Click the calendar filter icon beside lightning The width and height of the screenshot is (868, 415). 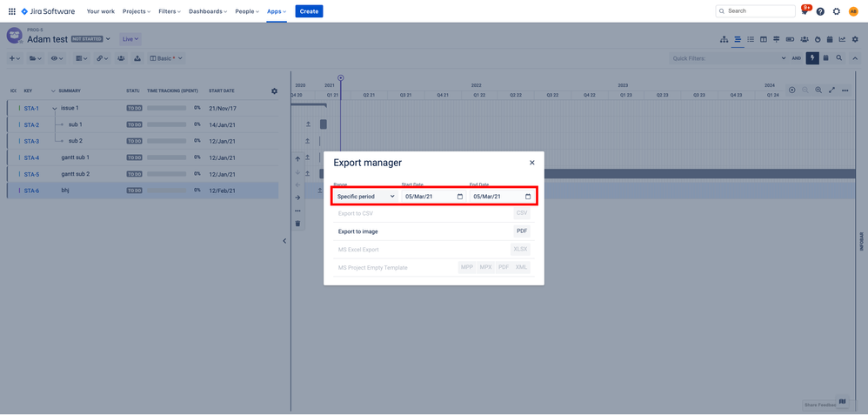point(826,58)
